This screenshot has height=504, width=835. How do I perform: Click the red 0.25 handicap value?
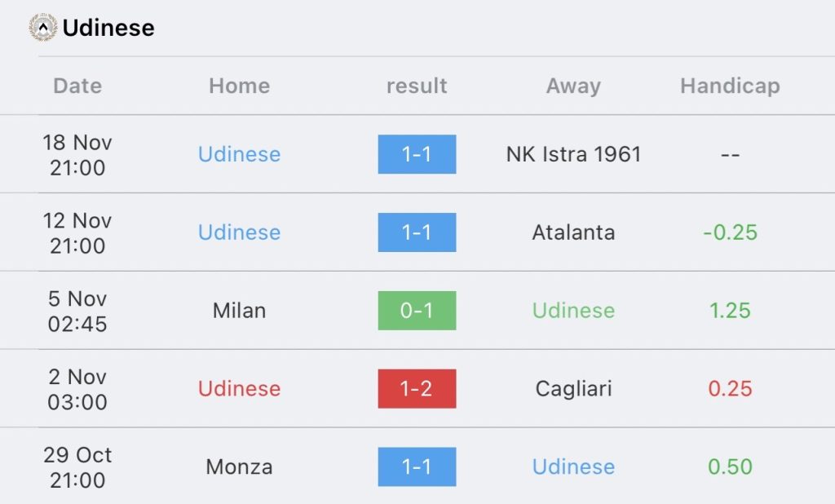[x=730, y=388]
